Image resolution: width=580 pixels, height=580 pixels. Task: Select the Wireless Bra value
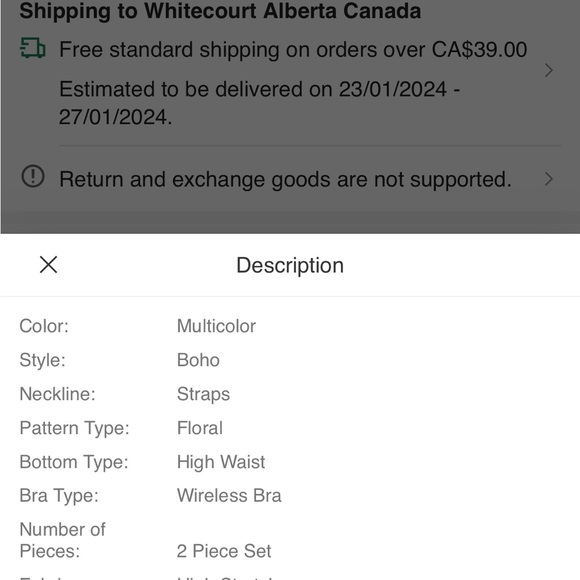[229, 496]
